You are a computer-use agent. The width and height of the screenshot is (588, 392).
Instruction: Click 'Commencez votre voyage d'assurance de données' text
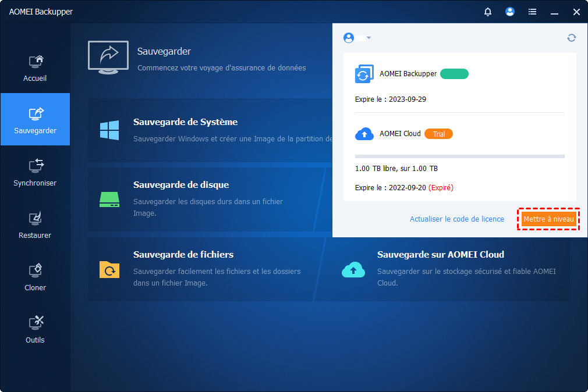click(x=222, y=68)
